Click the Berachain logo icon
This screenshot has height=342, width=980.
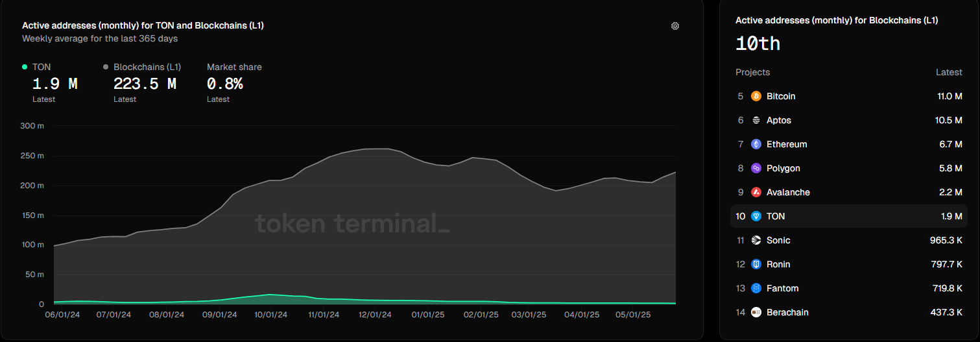pos(756,312)
